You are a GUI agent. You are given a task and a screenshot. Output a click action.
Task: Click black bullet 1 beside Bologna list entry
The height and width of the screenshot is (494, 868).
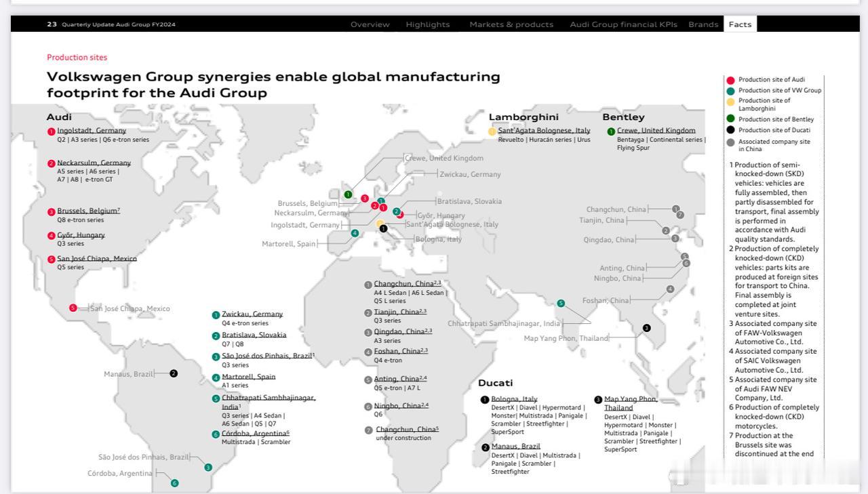click(485, 400)
